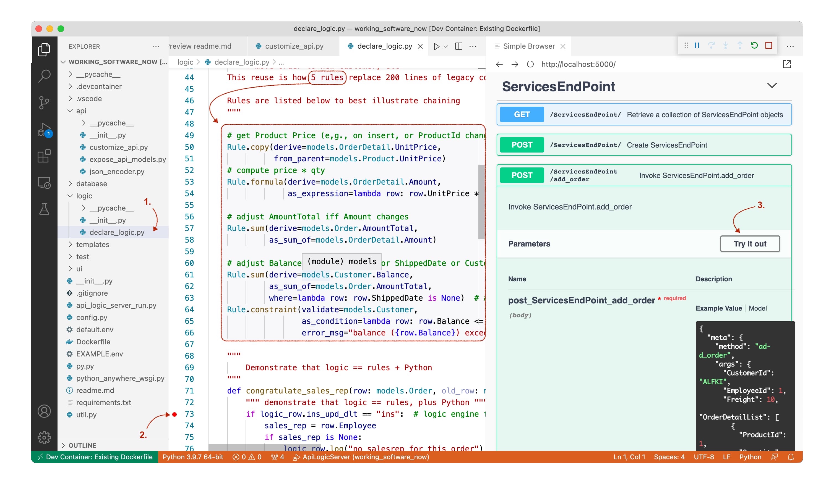Open the Extensions view
The image size is (834, 504).
pos(44,156)
